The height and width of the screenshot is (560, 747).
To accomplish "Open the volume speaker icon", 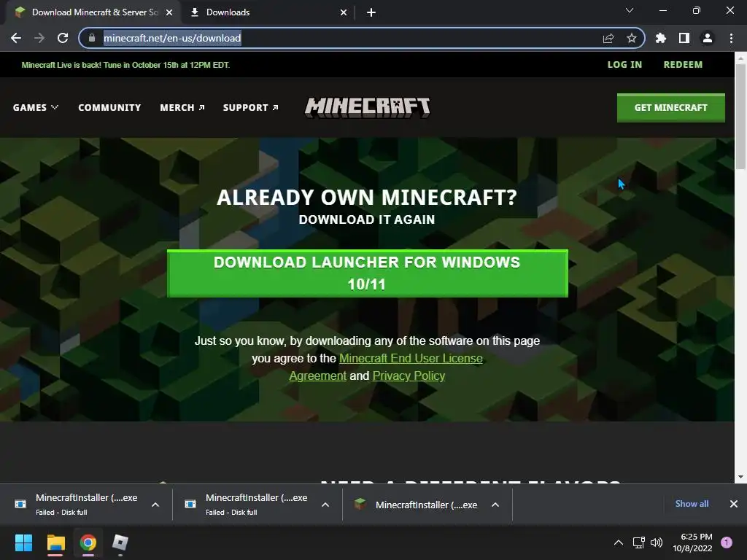I will (657, 542).
